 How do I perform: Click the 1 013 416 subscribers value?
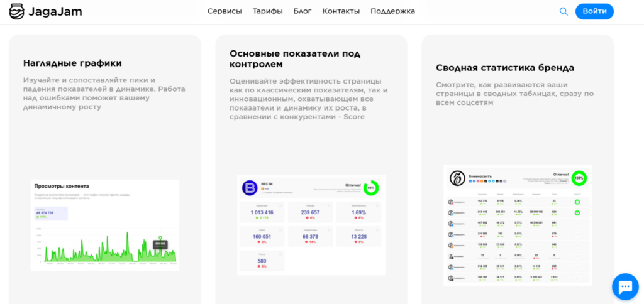pos(262,212)
